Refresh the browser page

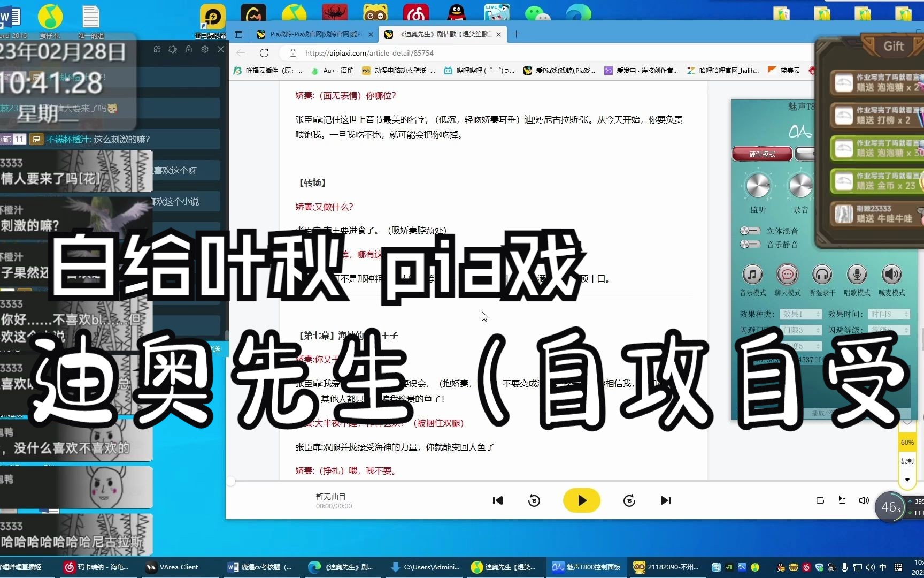click(x=264, y=53)
